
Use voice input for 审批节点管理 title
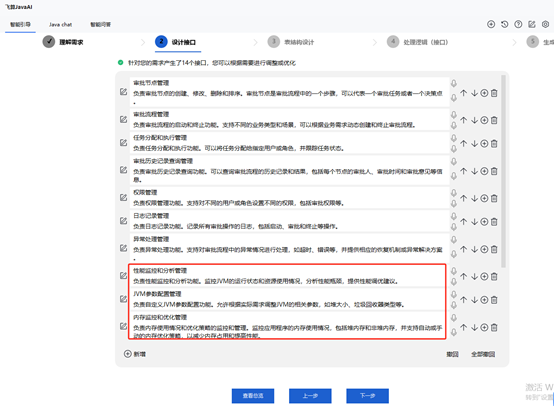tap(454, 83)
